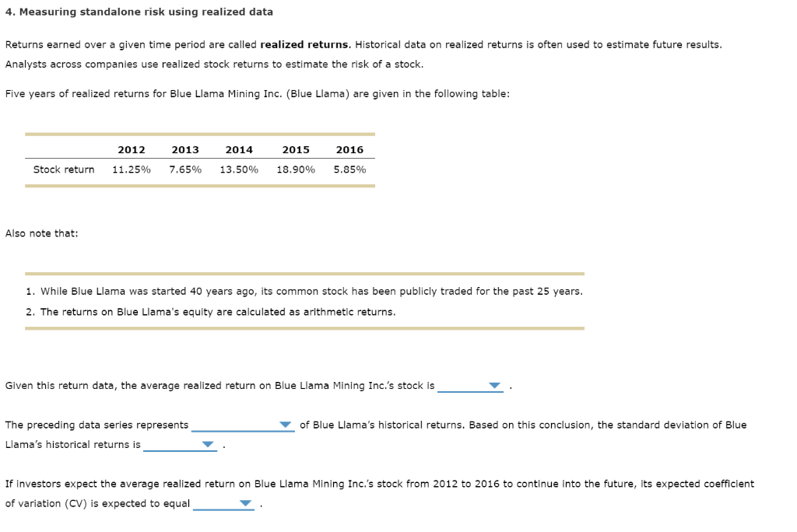The image size is (797, 532).
Task: Select the 2012 column header
Action: point(130,149)
